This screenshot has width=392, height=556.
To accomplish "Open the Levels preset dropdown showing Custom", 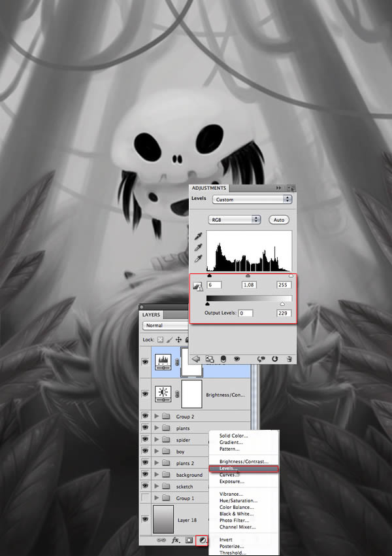I will pos(252,200).
